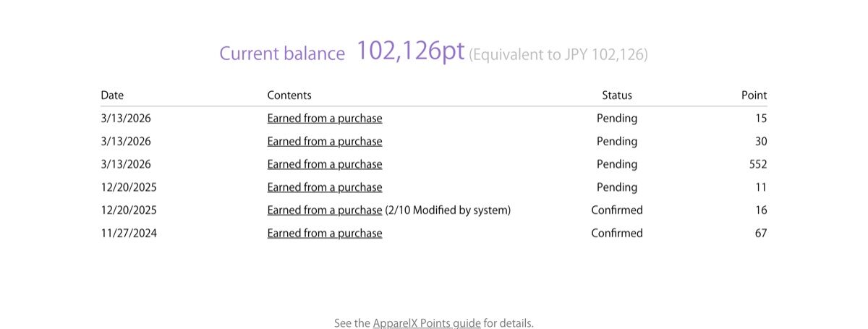Screen dimensions: 868x329
Task: Open the 11/27/2024 Earned from a purchase link
Action: point(325,234)
